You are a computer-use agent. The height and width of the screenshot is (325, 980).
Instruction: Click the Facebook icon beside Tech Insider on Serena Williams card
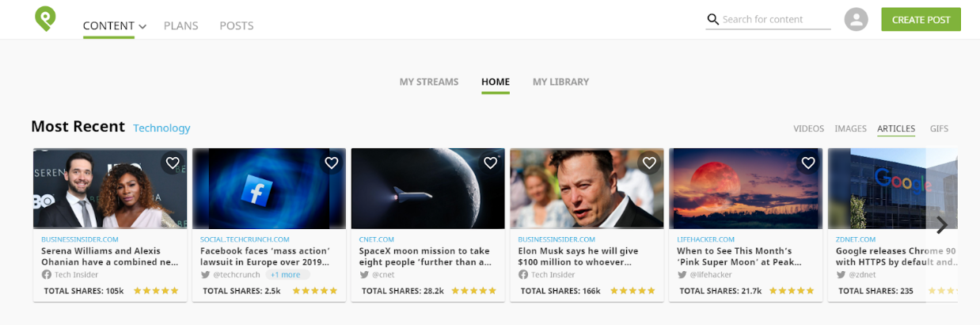47,274
